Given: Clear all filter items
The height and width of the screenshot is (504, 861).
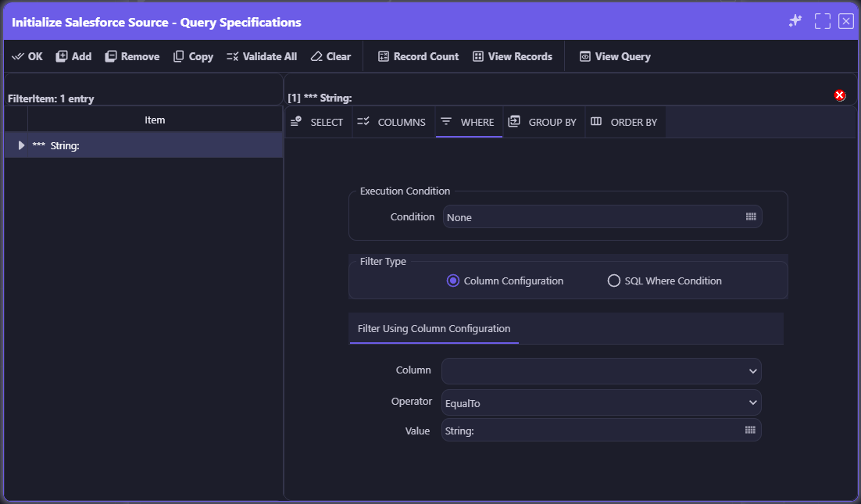Looking at the screenshot, I should click(330, 56).
